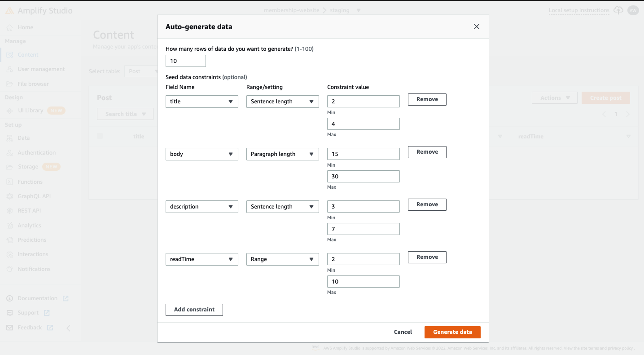Click the Content icon in sidebar
This screenshot has height=355, width=644.
(9, 55)
